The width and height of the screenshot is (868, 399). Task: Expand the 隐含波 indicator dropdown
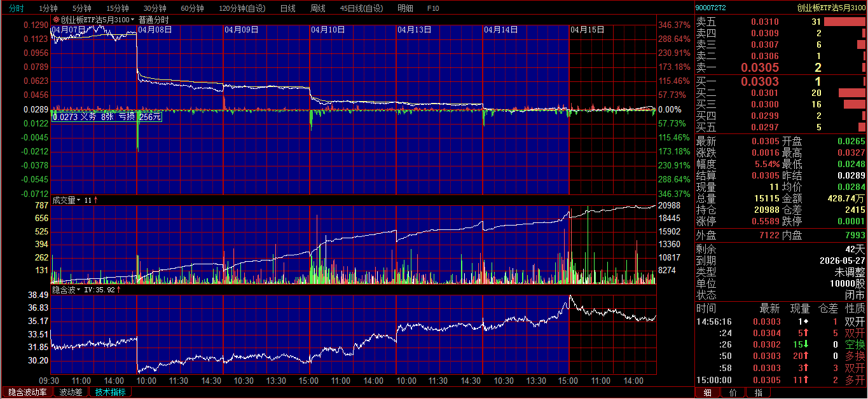[x=79, y=290]
